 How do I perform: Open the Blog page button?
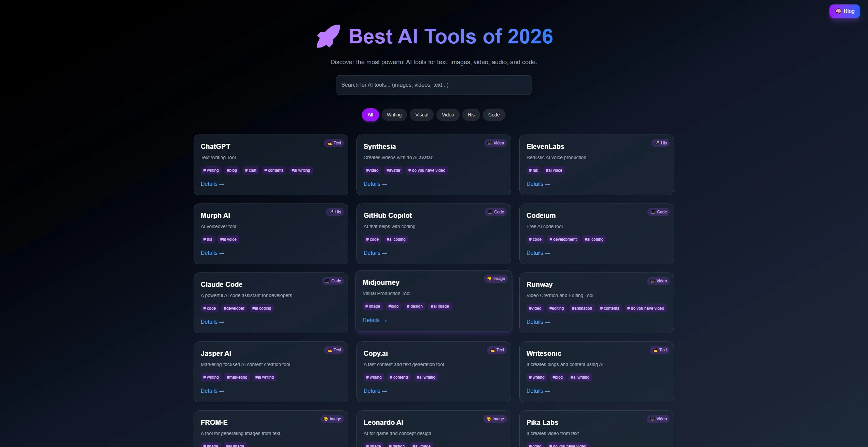[844, 11]
